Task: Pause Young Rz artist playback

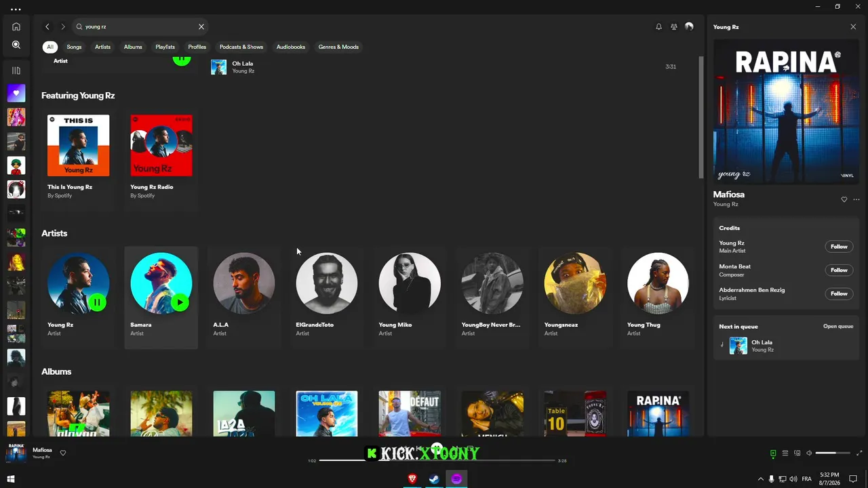Action: coord(97,302)
